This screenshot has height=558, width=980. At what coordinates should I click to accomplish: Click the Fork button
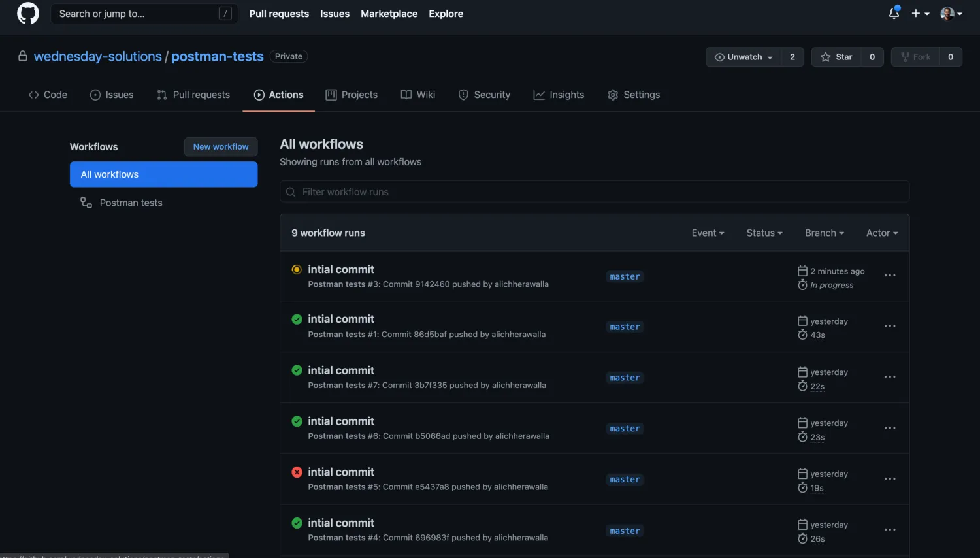(915, 57)
